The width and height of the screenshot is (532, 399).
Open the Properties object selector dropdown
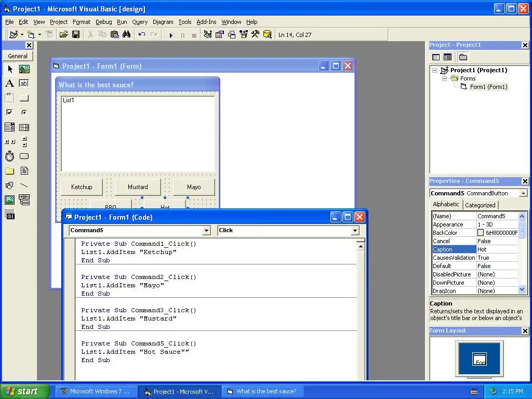click(x=523, y=193)
